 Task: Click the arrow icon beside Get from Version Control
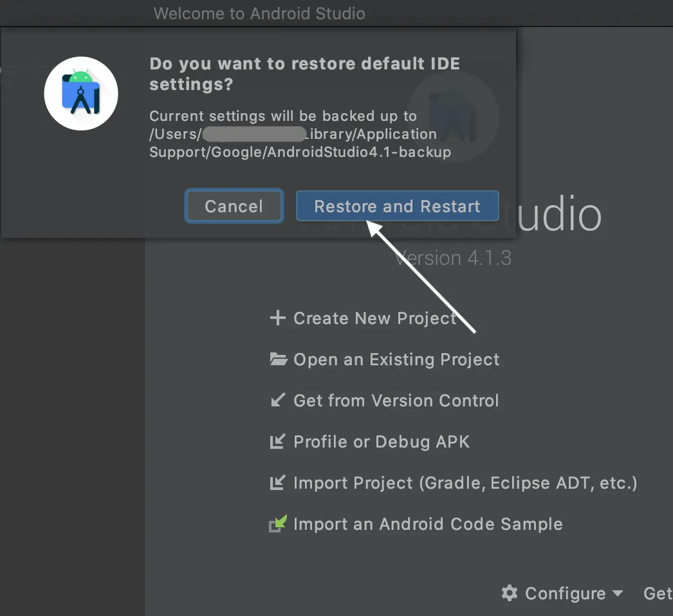pos(278,400)
